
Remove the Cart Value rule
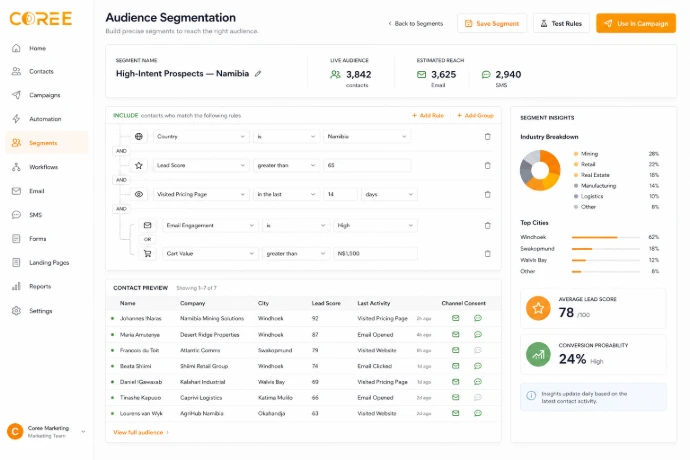(x=487, y=254)
